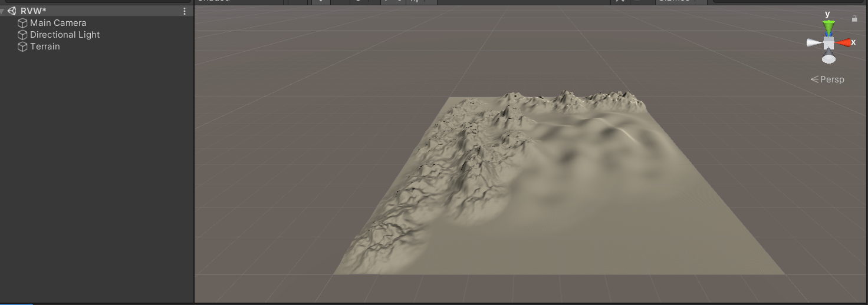868x305 pixels.
Task: Select Terrain in the Hierarchy
Action: (x=45, y=47)
